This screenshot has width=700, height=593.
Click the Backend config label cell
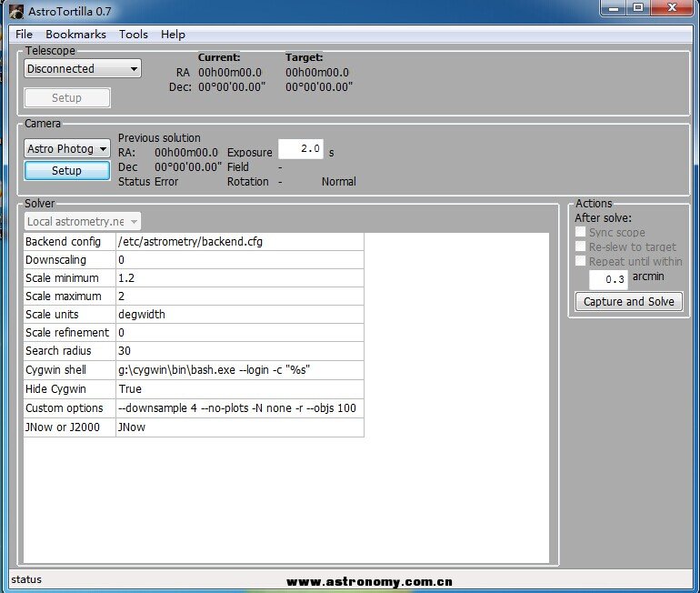(69, 242)
